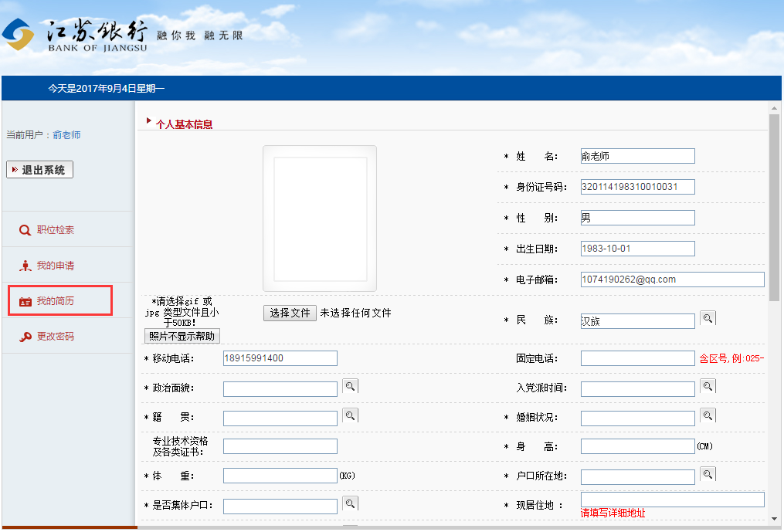Open the 我的申请 menu item
Viewport: 784px width, 532px height.
tap(56, 266)
